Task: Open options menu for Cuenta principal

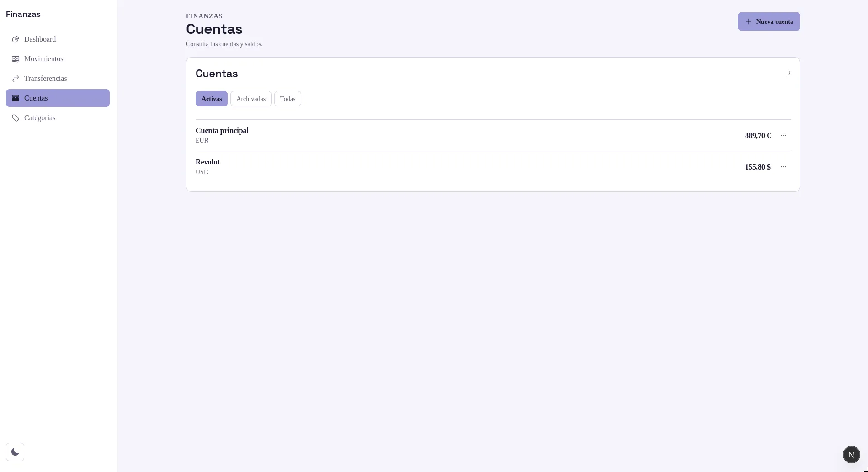Action: click(783, 135)
